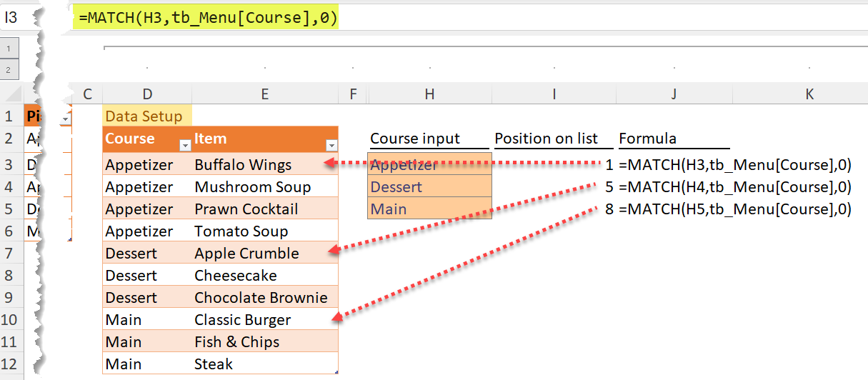868x380 pixels.
Task: Click the Select All corner triangle
Action: [x=11, y=94]
